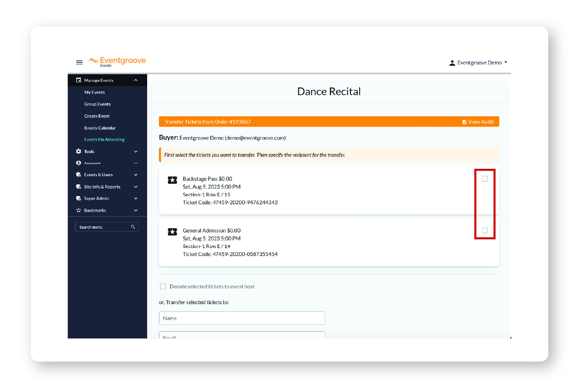Open Group Events in sidebar

pos(97,104)
